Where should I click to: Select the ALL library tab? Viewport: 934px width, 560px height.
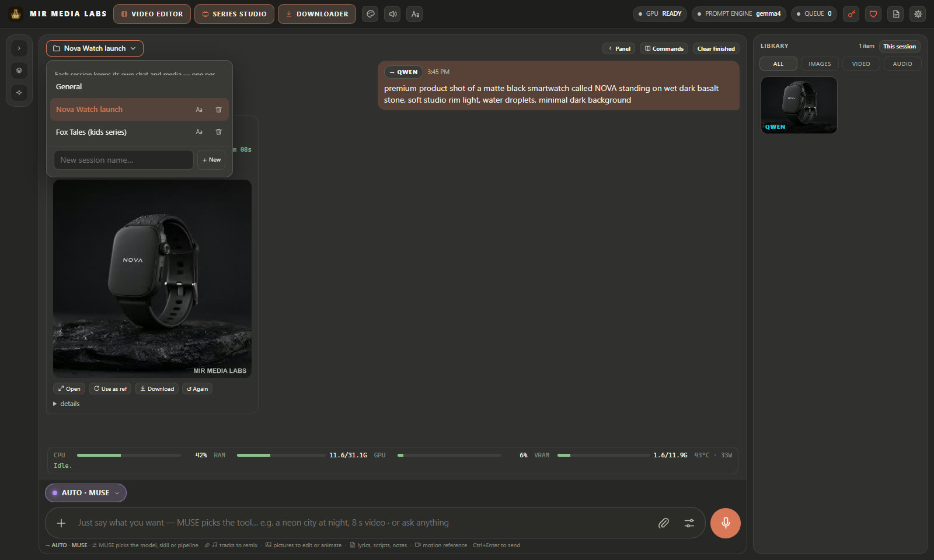(x=778, y=64)
